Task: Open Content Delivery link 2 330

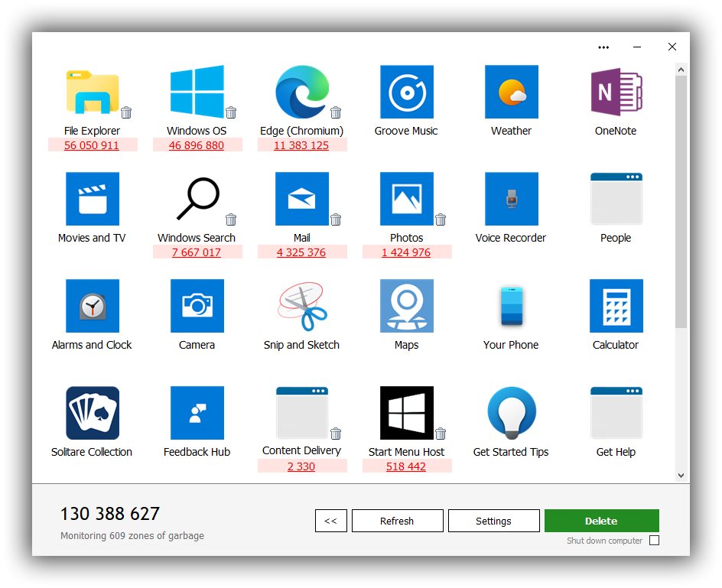Action: (301, 466)
